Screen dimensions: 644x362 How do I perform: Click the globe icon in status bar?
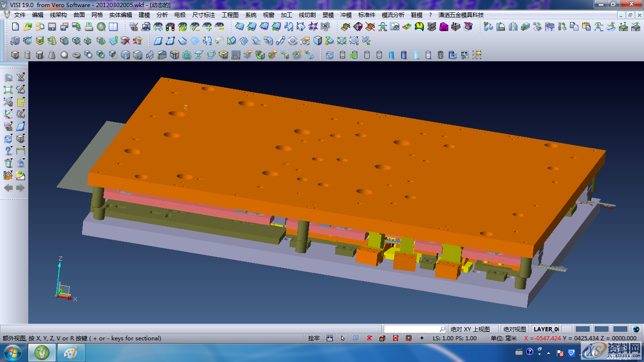coord(636,329)
